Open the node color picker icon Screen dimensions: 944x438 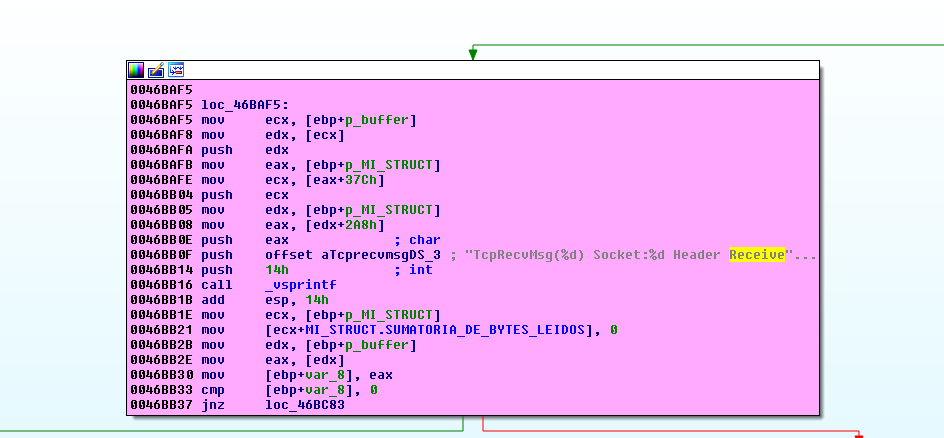coord(136,70)
